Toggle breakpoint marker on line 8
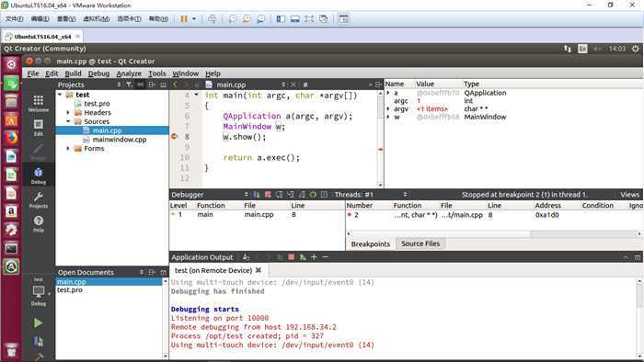The image size is (644, 362). tap(174, 137)
